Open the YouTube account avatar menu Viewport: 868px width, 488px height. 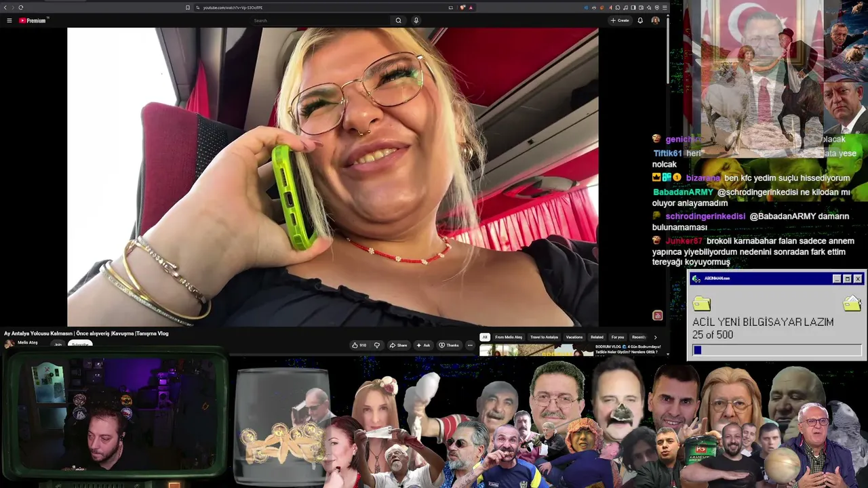[655, 20]
